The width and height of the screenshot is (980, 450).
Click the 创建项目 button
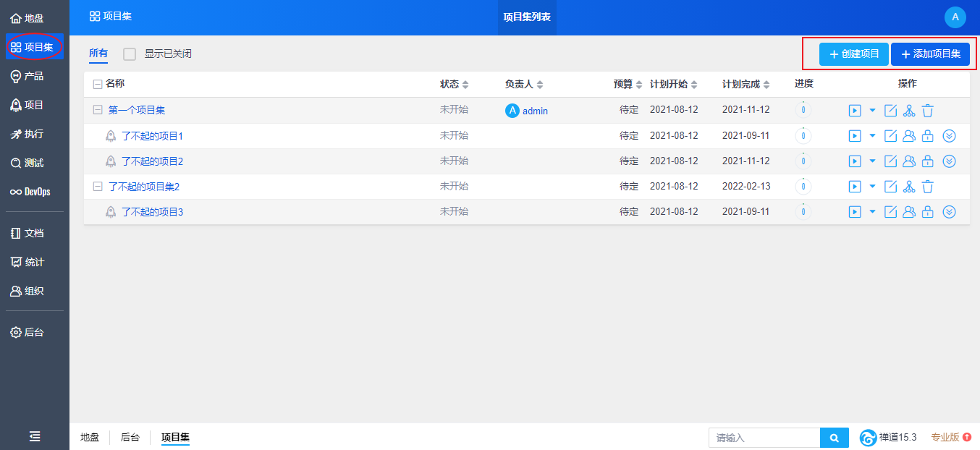coord(854,54)
